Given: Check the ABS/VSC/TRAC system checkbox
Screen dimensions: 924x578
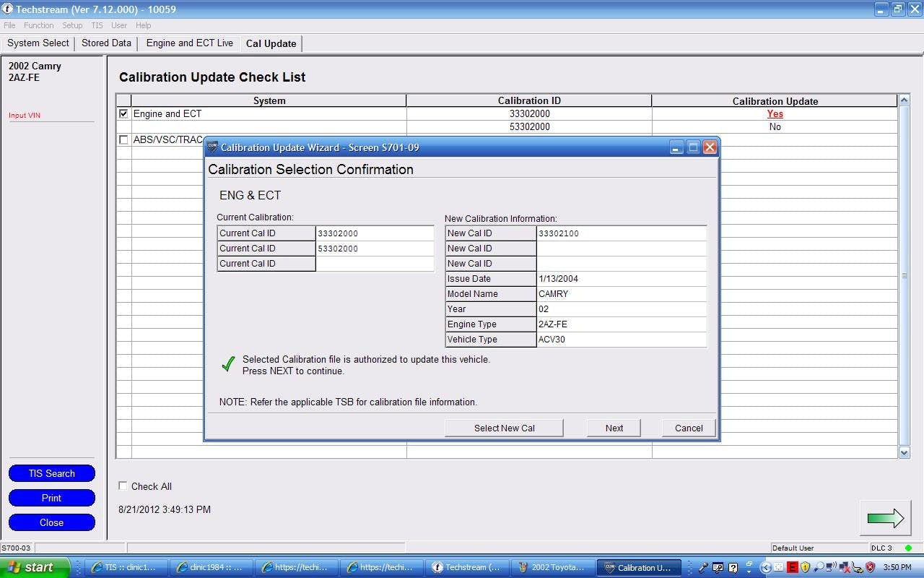Looking at the screenshot, I should [x=123, y=139].
